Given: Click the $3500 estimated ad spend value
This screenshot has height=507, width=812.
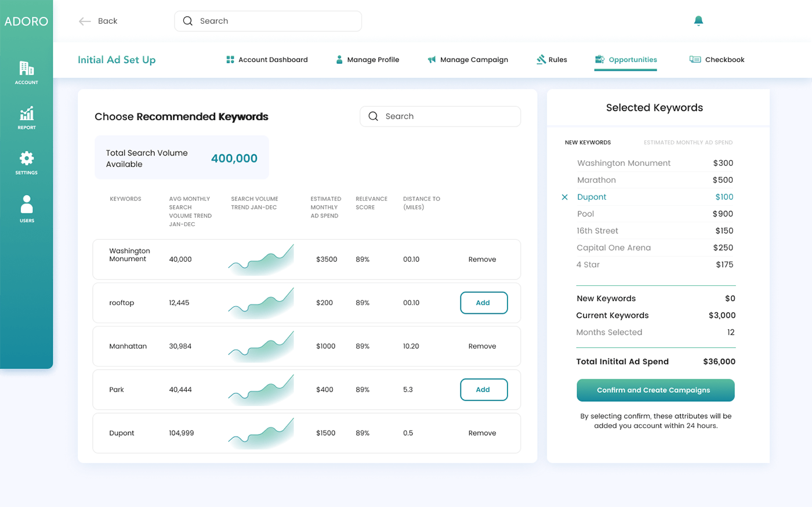Looking at the screenshot, I should click(327, 259).
